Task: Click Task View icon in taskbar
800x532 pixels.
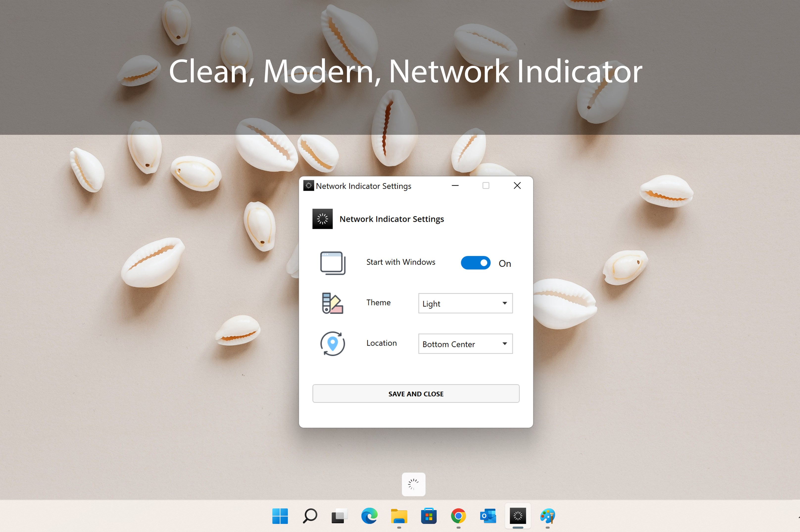Action: click(x=339, y=516)
